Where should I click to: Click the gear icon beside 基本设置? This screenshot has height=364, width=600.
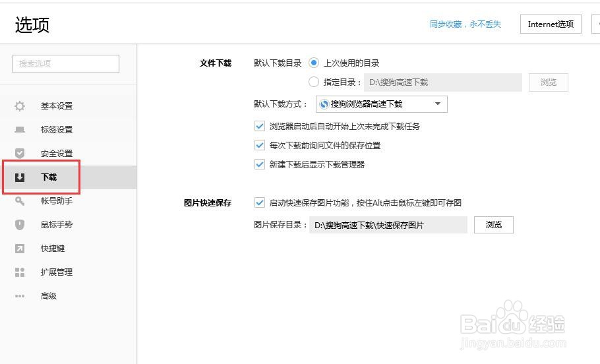coord(20,106)
